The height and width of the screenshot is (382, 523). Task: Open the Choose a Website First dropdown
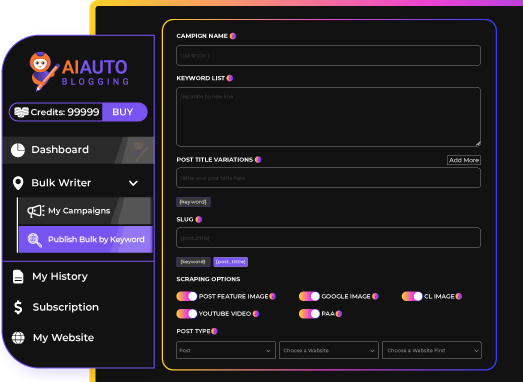point(432,350)
